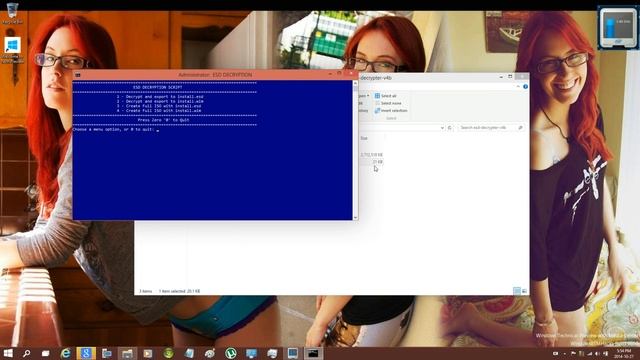Open taskbar clock showing 5:54 PM
The height and width of the screenshot is (360, 640).
(x=624, y=353)
